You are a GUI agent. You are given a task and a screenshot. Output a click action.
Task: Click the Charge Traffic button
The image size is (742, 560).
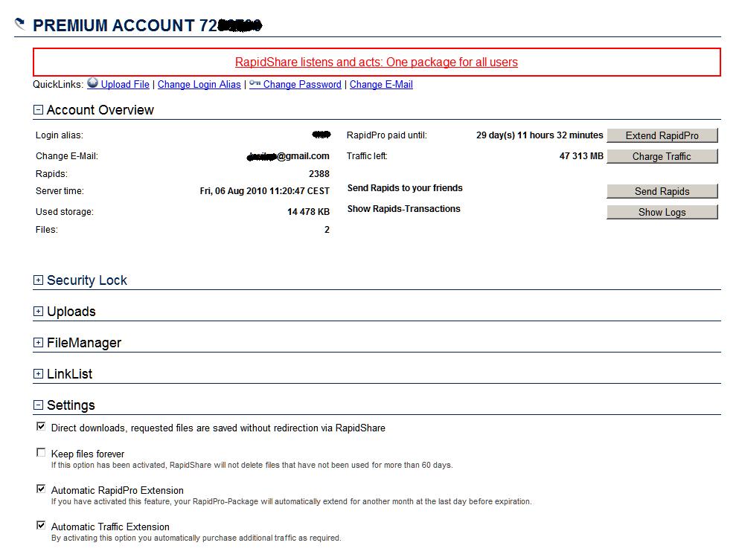pyautogui.click(x=662, y=156)
